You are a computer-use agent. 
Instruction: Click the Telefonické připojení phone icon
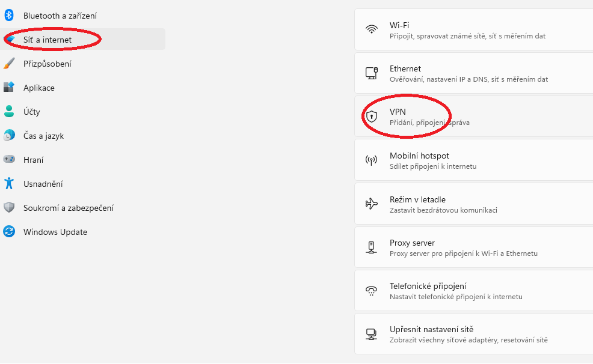tap(372, 291)
